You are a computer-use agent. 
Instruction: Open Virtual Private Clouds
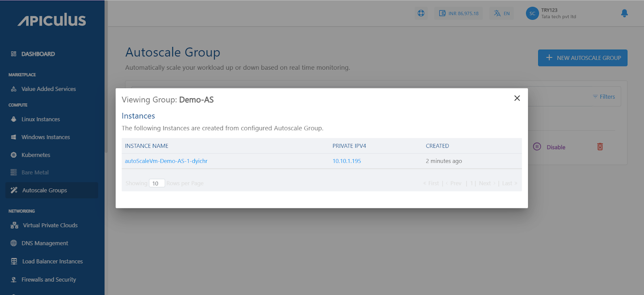click(50, 225)
